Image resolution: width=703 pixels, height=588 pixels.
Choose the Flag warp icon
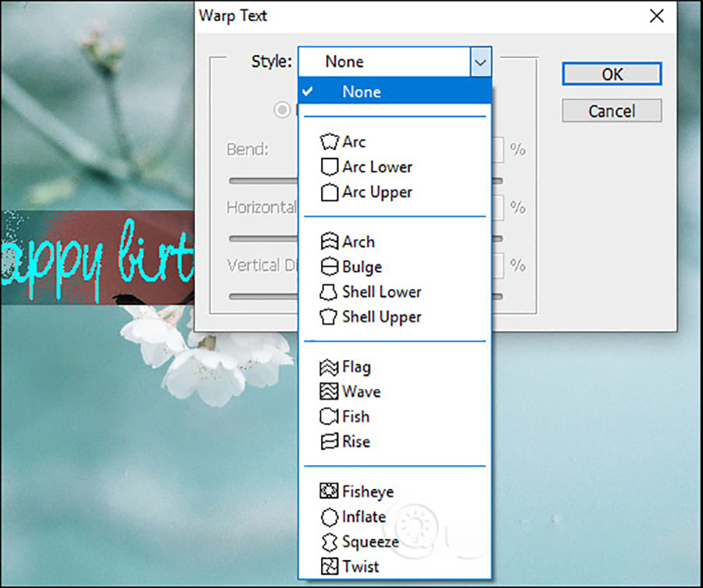(330, 367)
